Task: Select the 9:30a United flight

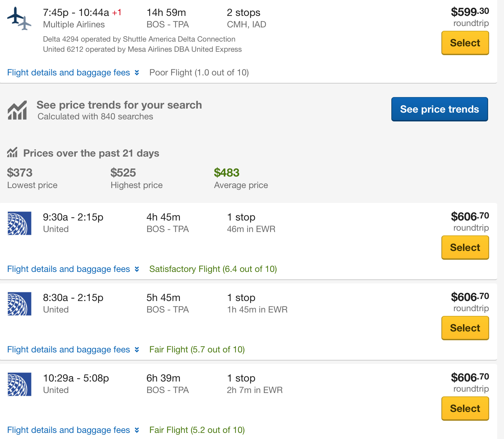Action: (x=465, y=248)
